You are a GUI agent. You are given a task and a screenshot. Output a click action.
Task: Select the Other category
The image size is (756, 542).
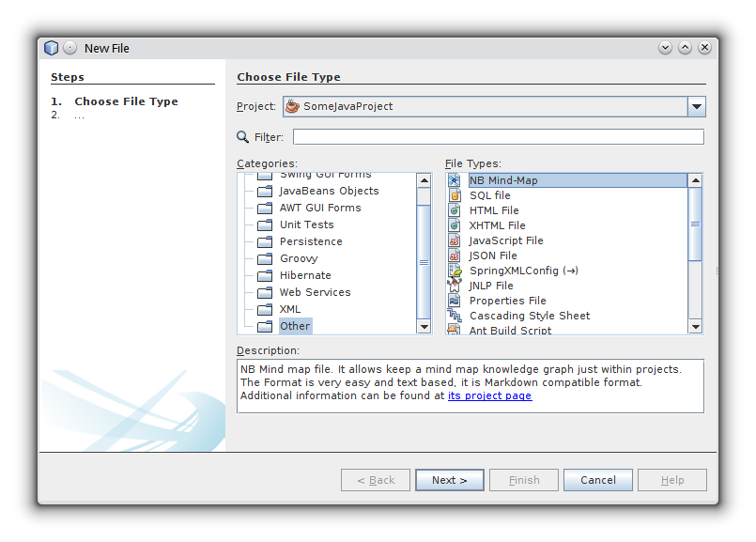click(x=295, y=326)
